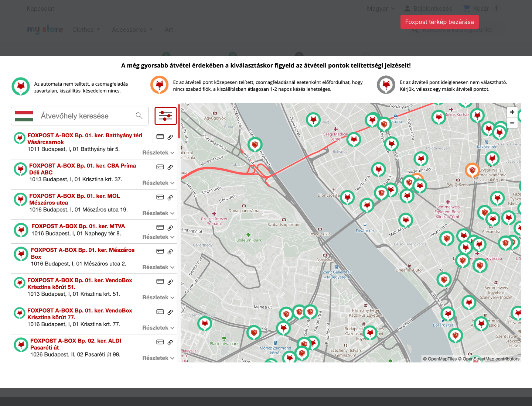The image size is (532, 406).
Task: Expand Részletek for MOL Mészáros utca
Action: coord(158,213)
